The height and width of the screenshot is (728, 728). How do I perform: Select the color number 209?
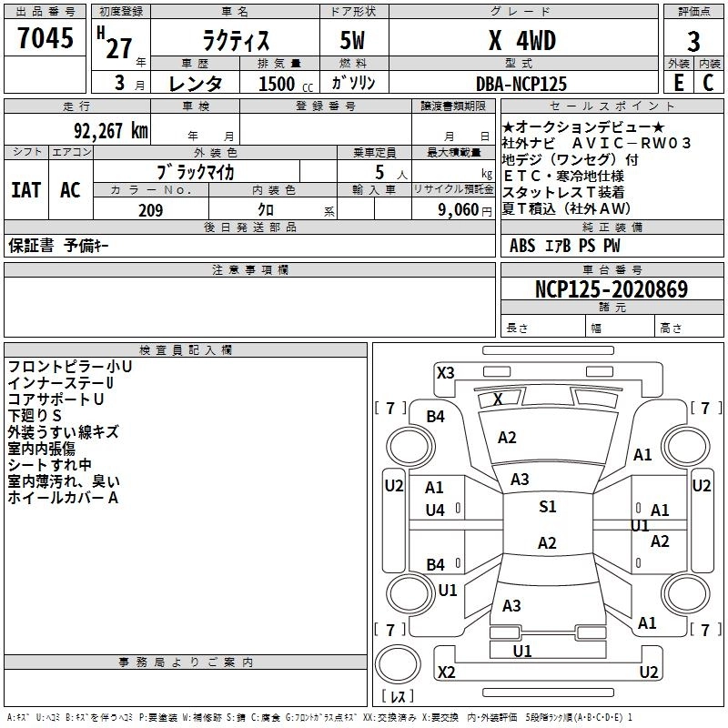(x=150, y=210)
